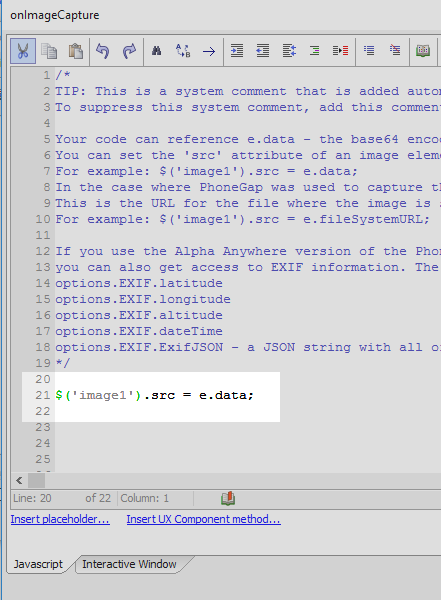Decrease indent of selected lines
The width and height of the screenshot is (441, 600).
(x=263, y=51)
